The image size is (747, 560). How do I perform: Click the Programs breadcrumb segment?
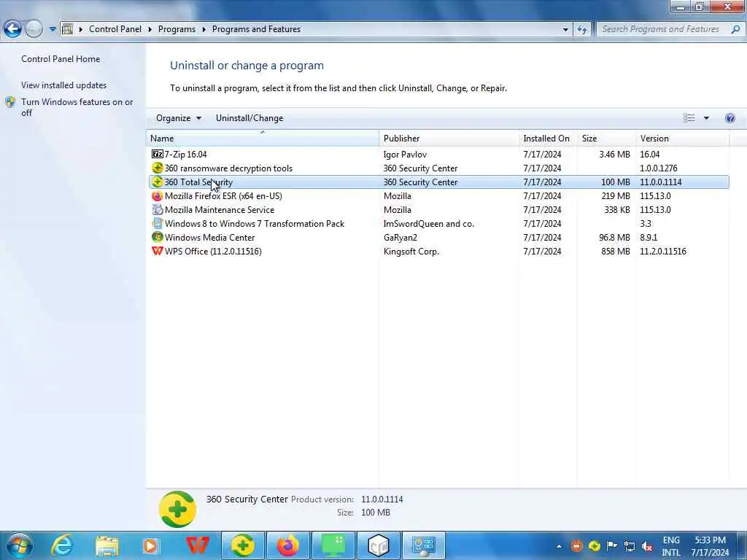point(177,29)
